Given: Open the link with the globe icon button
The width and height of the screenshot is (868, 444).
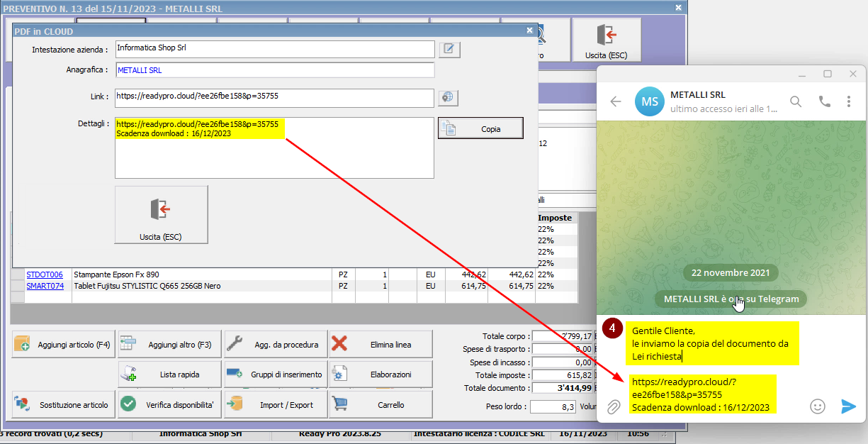Looking at the screenshot, I should 449,97.
